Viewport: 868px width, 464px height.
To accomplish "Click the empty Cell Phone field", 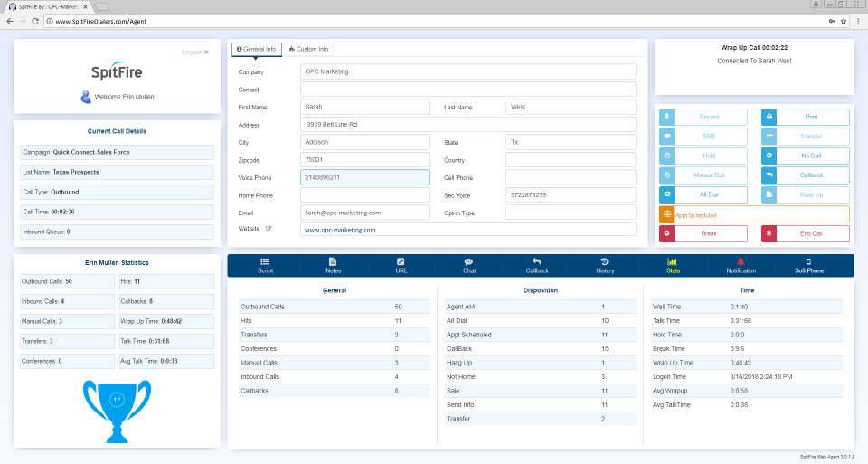I will click(571, 178).
